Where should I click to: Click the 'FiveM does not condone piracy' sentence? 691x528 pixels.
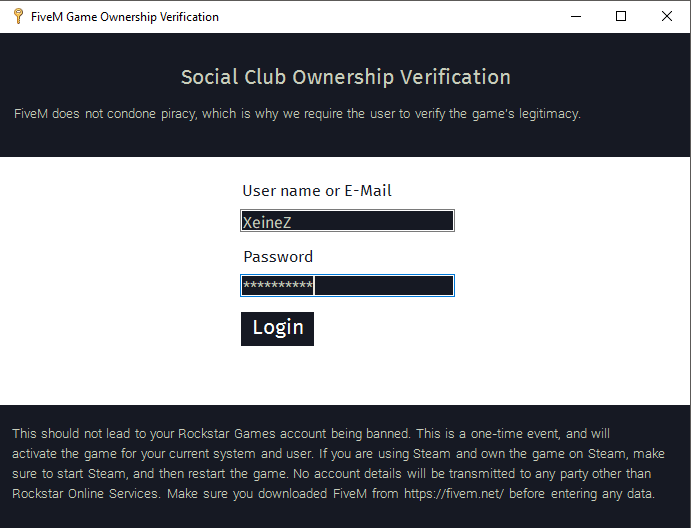[x=297, y=114]
